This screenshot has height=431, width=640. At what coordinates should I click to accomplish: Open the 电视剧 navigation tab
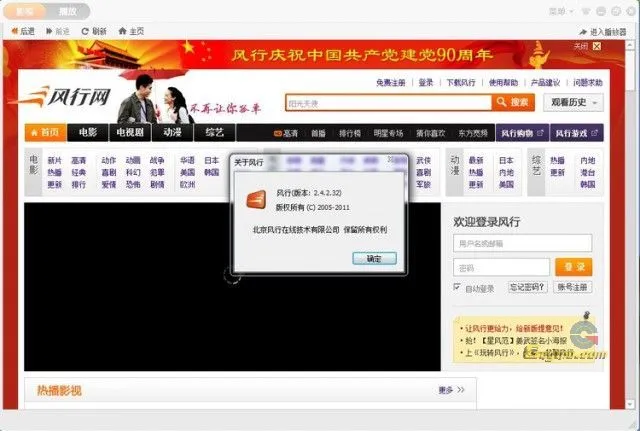coord(130,133)
